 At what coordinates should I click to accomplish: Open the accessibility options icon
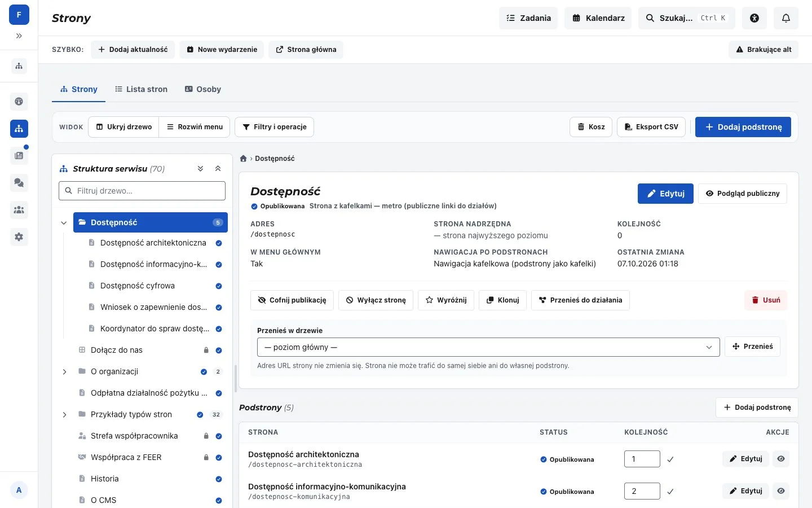[754, 18]
